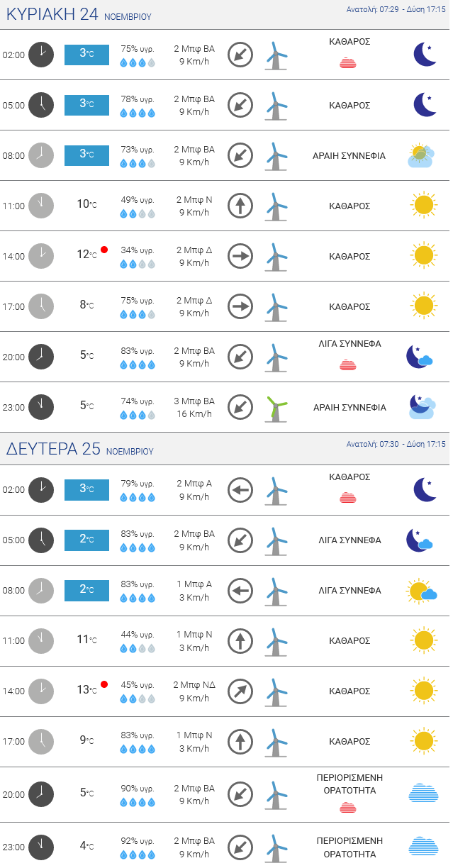Screen dimensions: 453x868
Task: Open the ΔΕΥΤΕΡΑ 25 ΝΟΕΜΒΡΙΟΥ day header
Action: [79, 450]
